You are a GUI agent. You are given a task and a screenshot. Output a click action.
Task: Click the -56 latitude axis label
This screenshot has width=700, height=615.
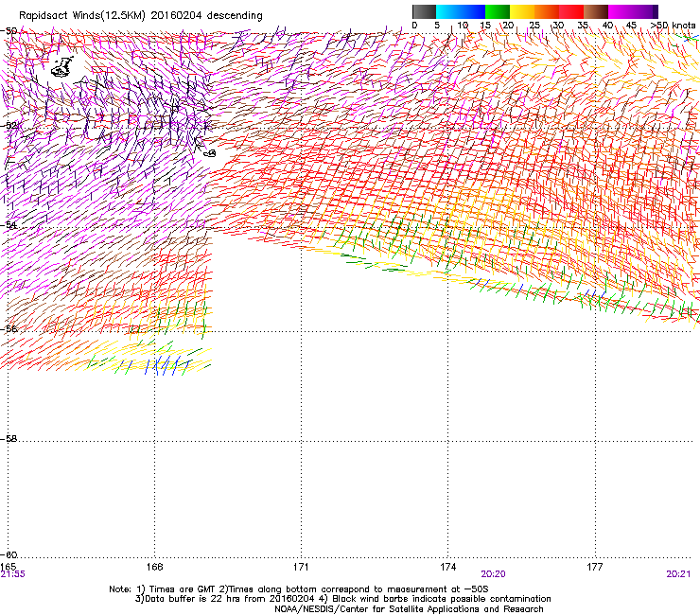pyautogui.click(x=9, y=328)
